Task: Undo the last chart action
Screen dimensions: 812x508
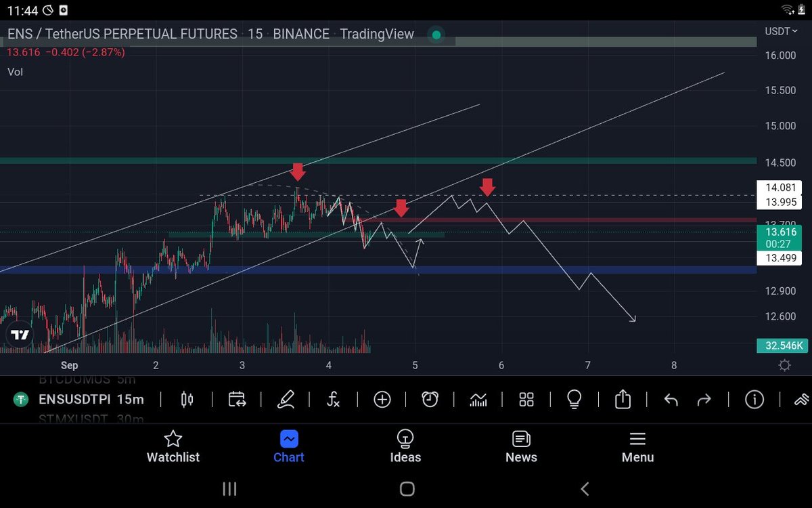Action: [x=671, y=400]
